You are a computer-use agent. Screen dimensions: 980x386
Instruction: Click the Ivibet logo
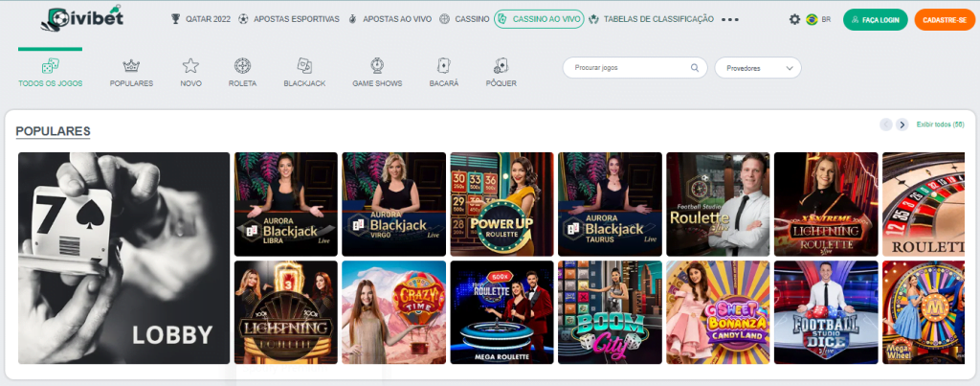[84, 18]
